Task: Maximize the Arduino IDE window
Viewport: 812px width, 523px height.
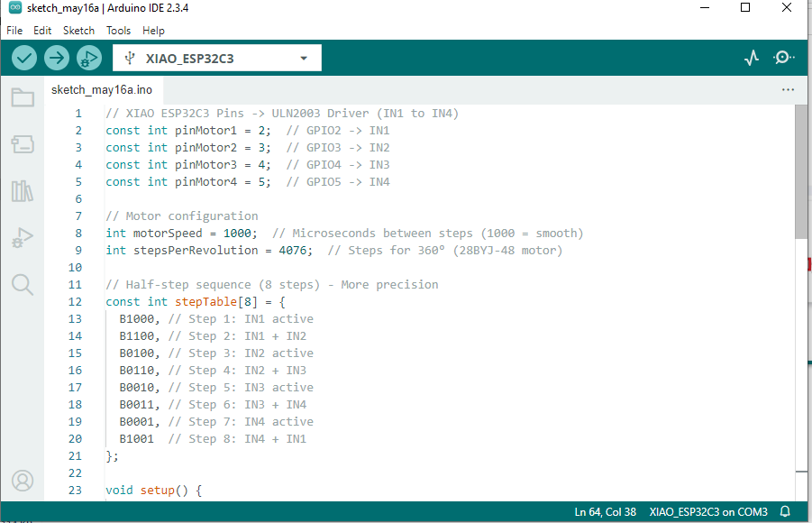Action: 745,7
